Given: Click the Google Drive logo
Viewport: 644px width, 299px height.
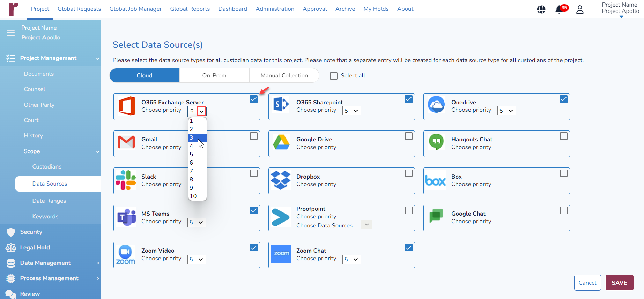Looking at the screenshot, I should 281,142.
